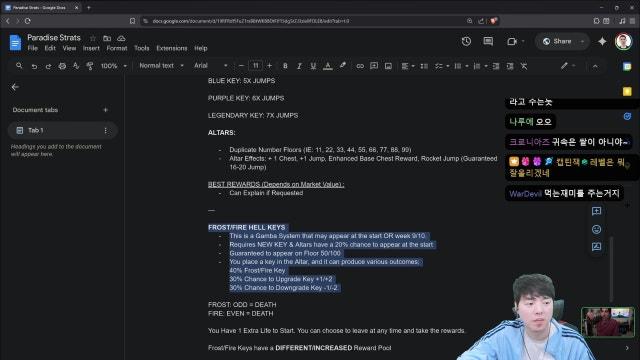The width and height of the screenshot is (640, 360).
Task: Select the paint format roller icon
Action: pos(90,66)
